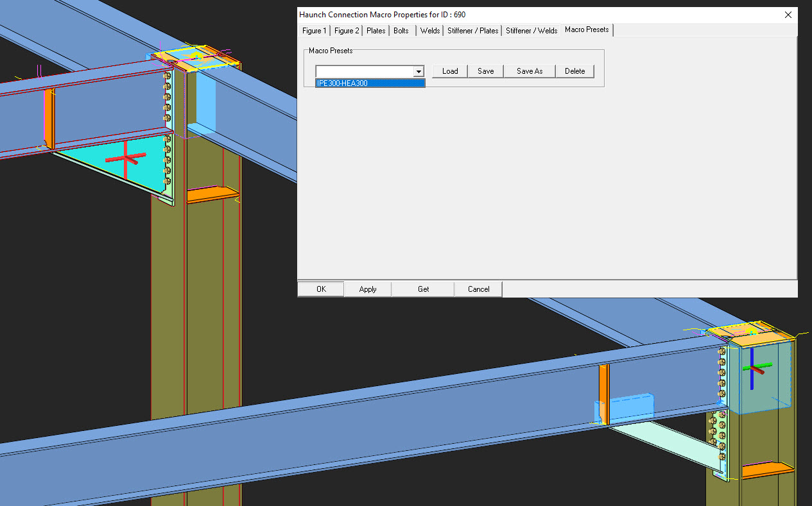Switch to the Figure 1 tab
This screenshot has width=812, height=506.
point(314,31)
